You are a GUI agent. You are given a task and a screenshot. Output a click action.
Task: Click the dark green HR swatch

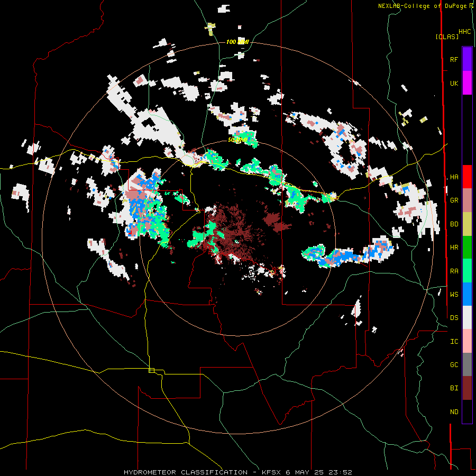(x=467, y=248)
